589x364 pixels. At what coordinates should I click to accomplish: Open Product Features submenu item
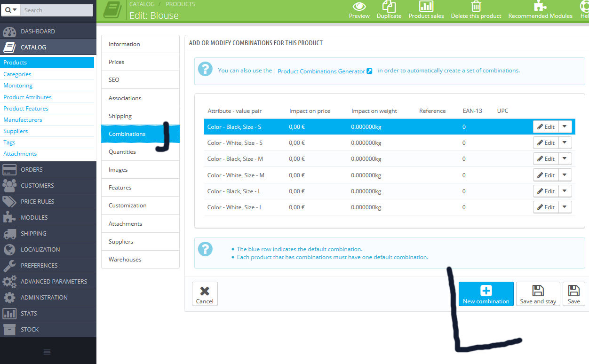(26, 109)
